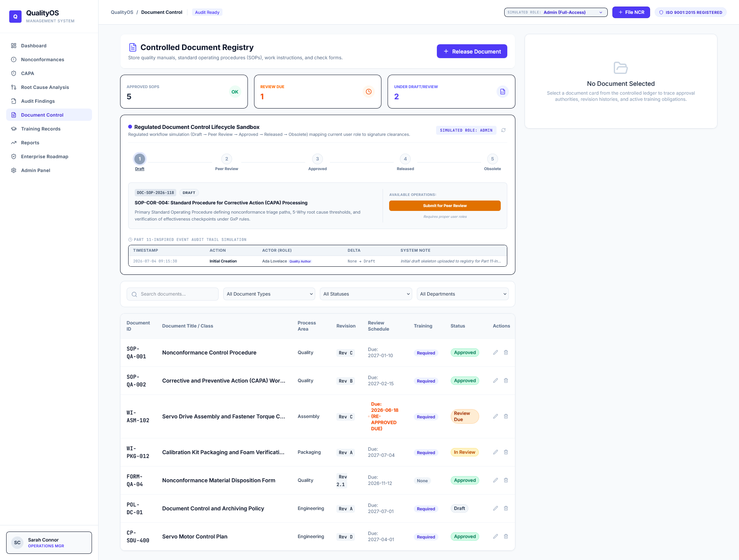Click Servo Motor Control Plan title
Image resolution: width=739 pixels, height=560 pixels.
[x=195, y=537]
